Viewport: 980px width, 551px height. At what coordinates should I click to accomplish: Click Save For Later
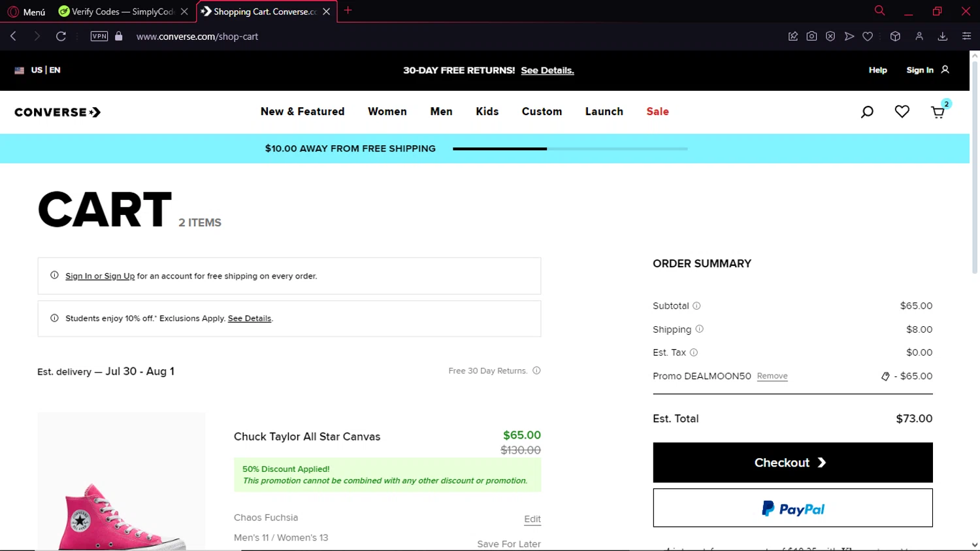coord(509,544)
